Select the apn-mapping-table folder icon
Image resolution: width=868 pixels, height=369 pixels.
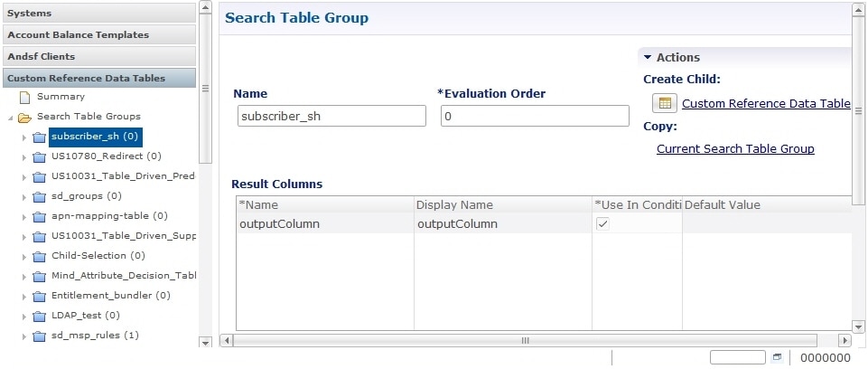39,217
